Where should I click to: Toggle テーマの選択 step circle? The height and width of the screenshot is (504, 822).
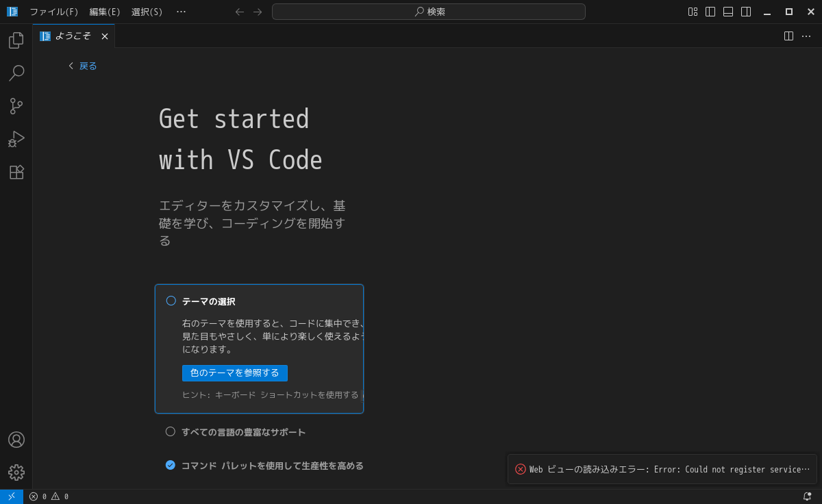[171, 301]
